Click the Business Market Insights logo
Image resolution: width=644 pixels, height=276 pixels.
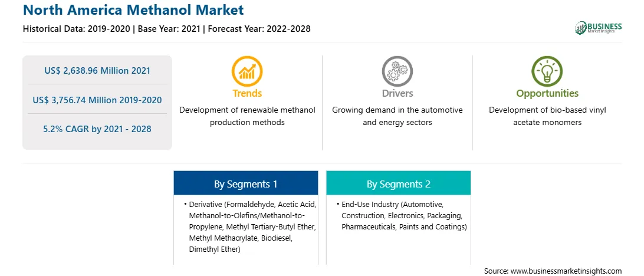point(599,28)
